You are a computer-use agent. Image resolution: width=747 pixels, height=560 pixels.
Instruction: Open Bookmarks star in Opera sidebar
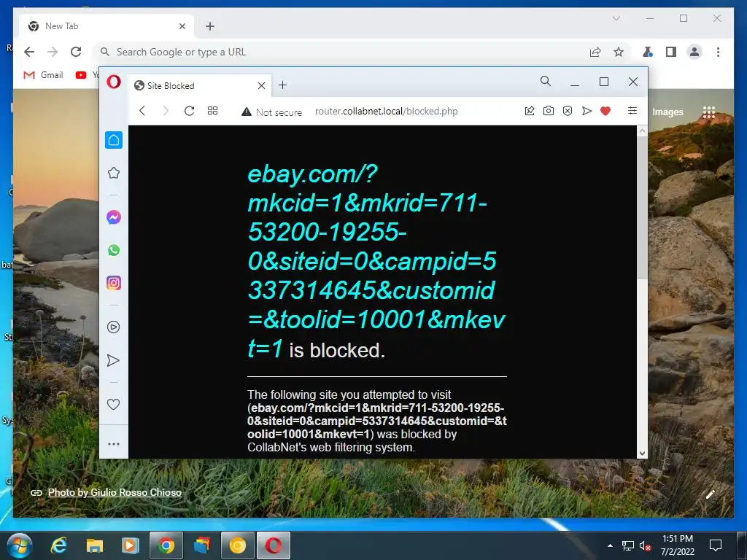[113, 173]
